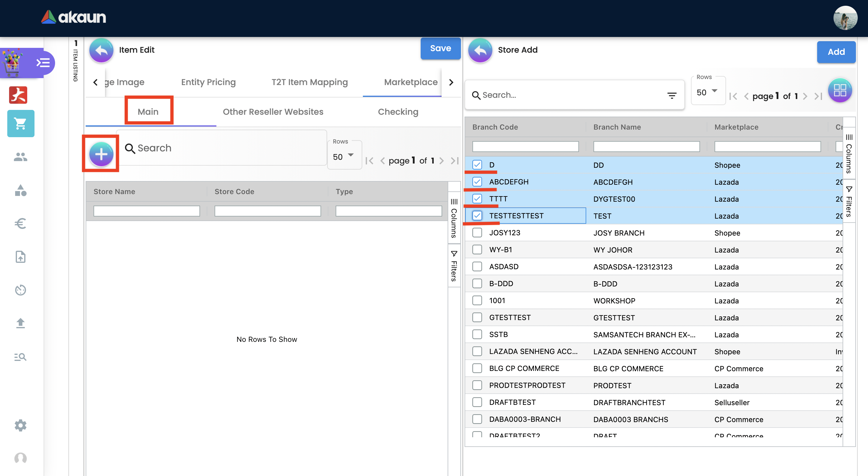
Task: Uncheck the TESTTESTTEST branch checkbox
Action: (477, 216)
